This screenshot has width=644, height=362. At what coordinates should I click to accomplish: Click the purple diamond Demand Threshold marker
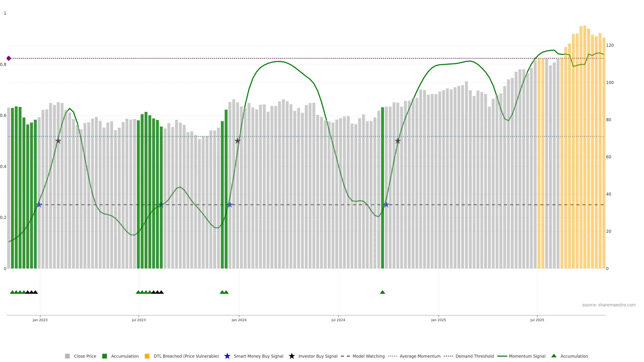point(9,58)
